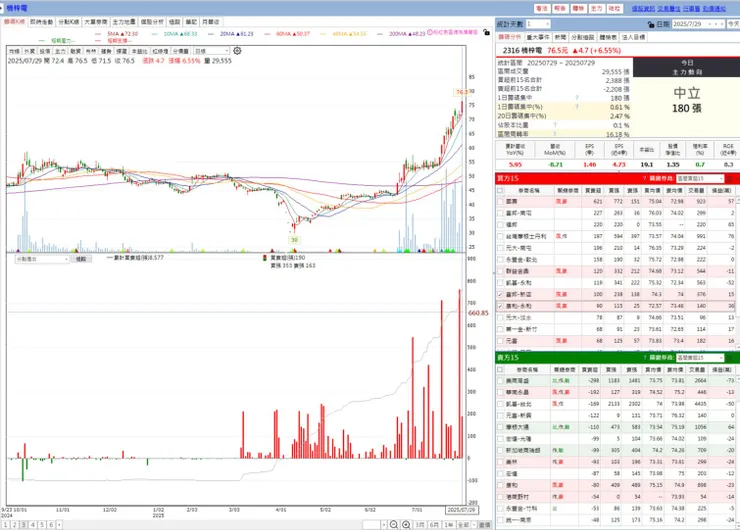The image size is (740, 530).
Task: Click the help icon in 買方15 header
Action: click(644, 178)
